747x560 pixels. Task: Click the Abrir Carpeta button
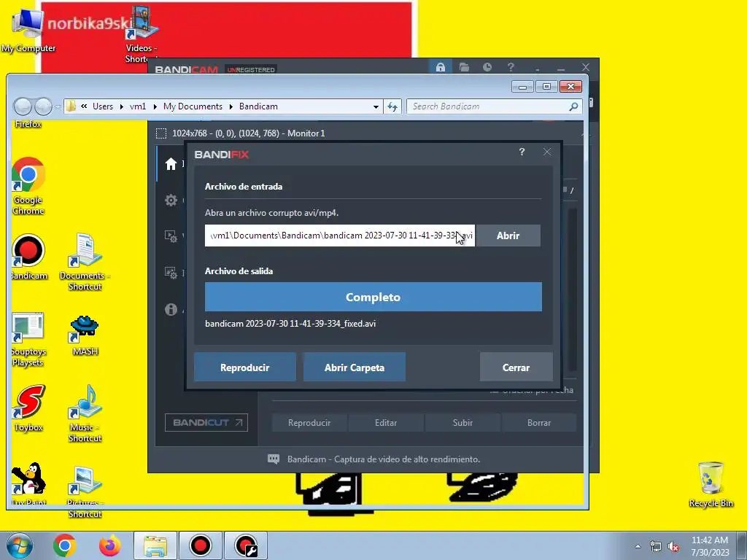point(355,367)
